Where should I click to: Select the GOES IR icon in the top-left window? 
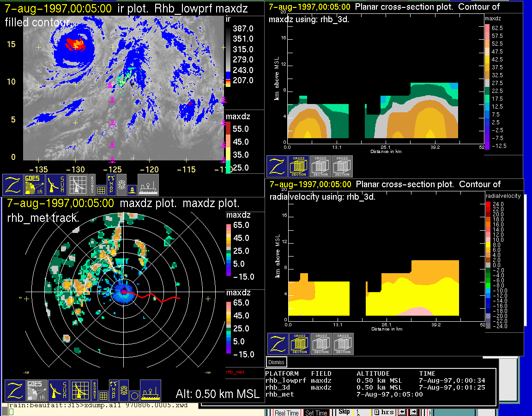click(35, 185)
